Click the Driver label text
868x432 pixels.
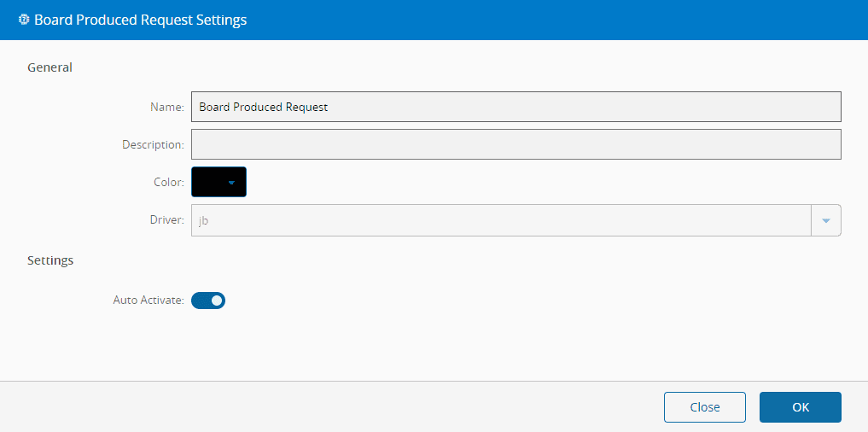[166, 219]
